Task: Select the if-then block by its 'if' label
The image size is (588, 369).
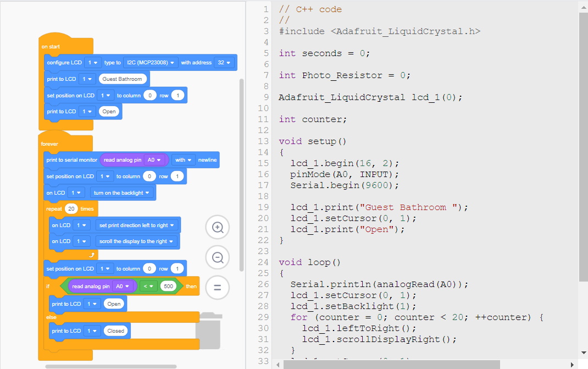Action: pos(48,287)
